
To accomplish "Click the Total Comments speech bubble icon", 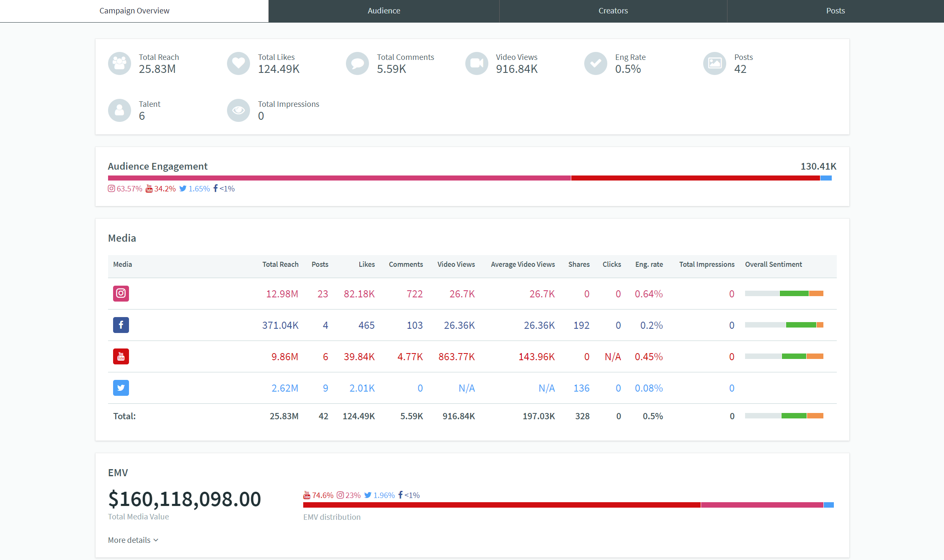I will pos(357,63).
